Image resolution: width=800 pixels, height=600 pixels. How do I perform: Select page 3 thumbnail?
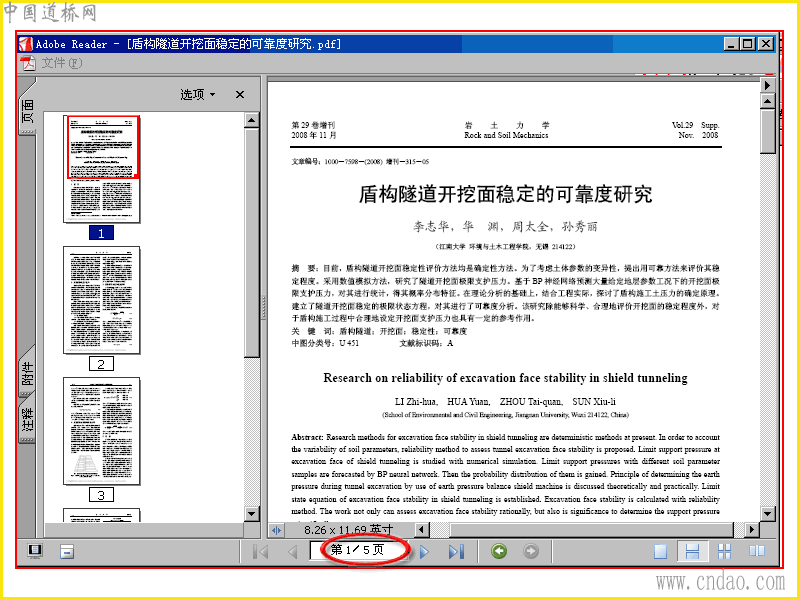coord(102,431)
